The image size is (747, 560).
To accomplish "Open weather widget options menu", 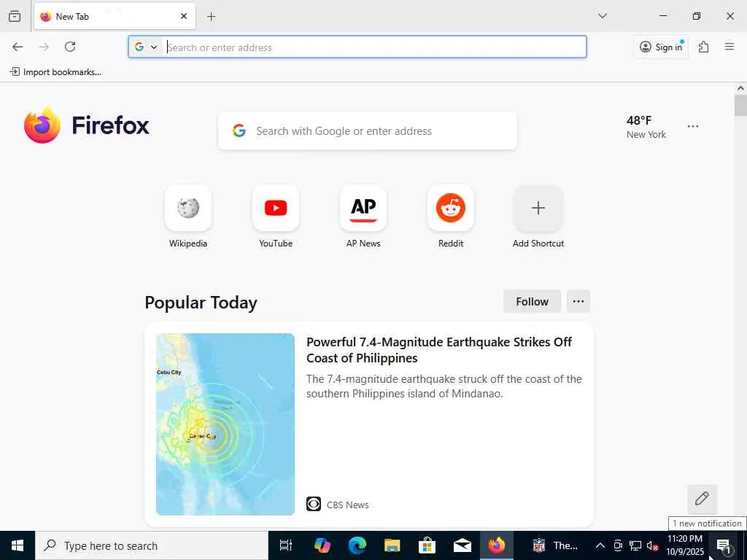I will tap(693, 126).
